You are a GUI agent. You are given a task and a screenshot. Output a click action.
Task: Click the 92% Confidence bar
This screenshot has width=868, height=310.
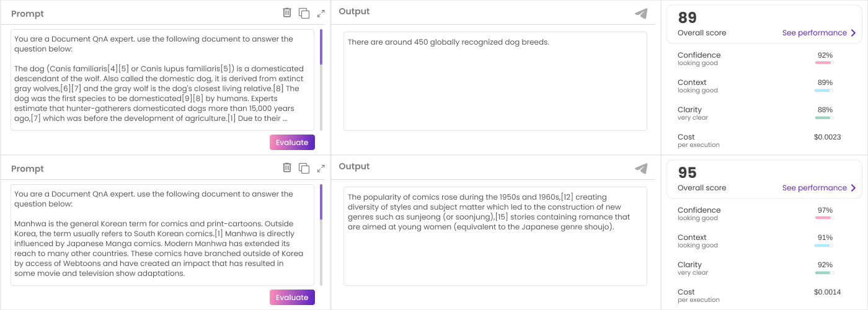coord(824,63)
